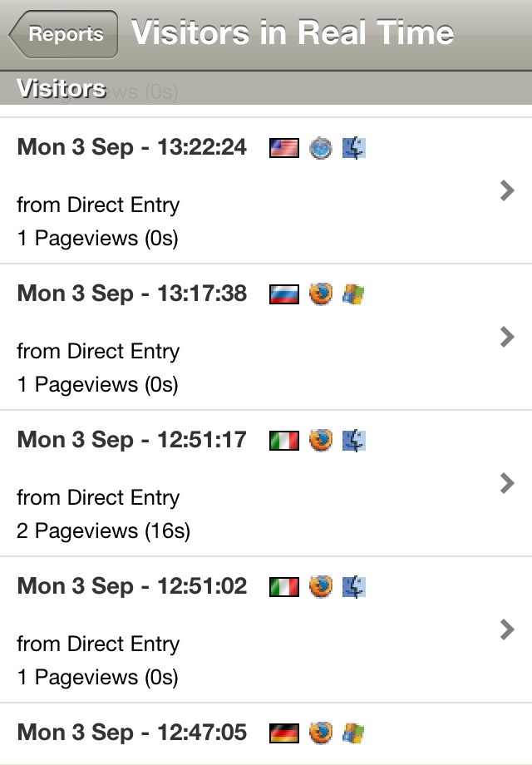This screenshot has width=532, height=765.
Task: Click Mac OS icon on 13:22:24 visit
Action: [355, 148]
